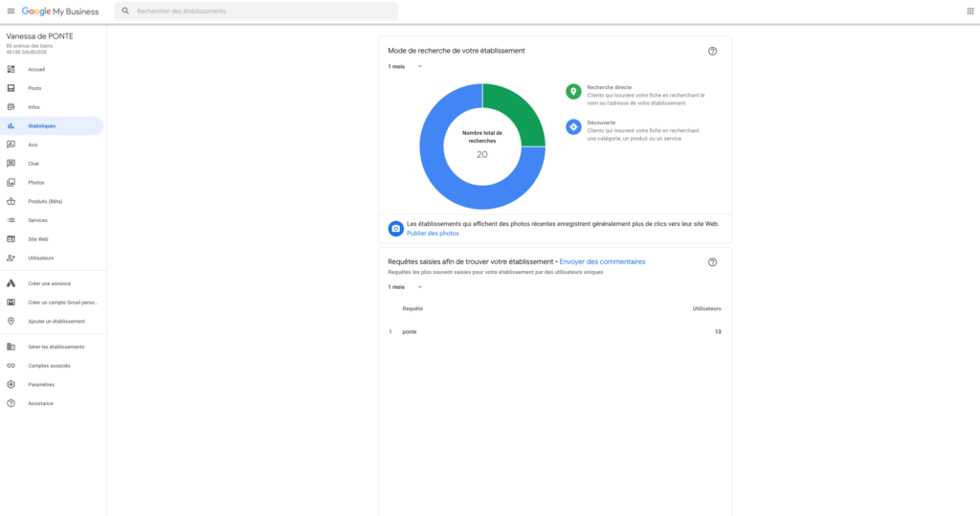
Task: Click the help icon on search mode card
Action: 712,51
